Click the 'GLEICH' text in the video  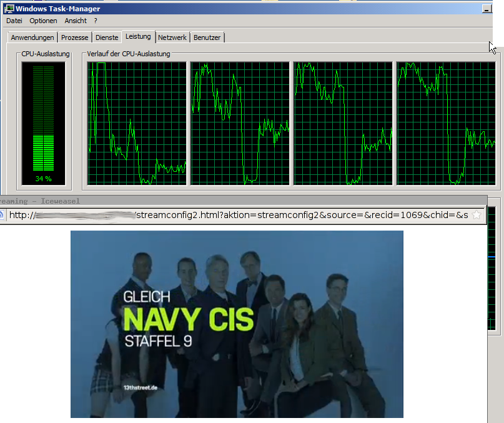pyautogui.click(x=147, y=297)
